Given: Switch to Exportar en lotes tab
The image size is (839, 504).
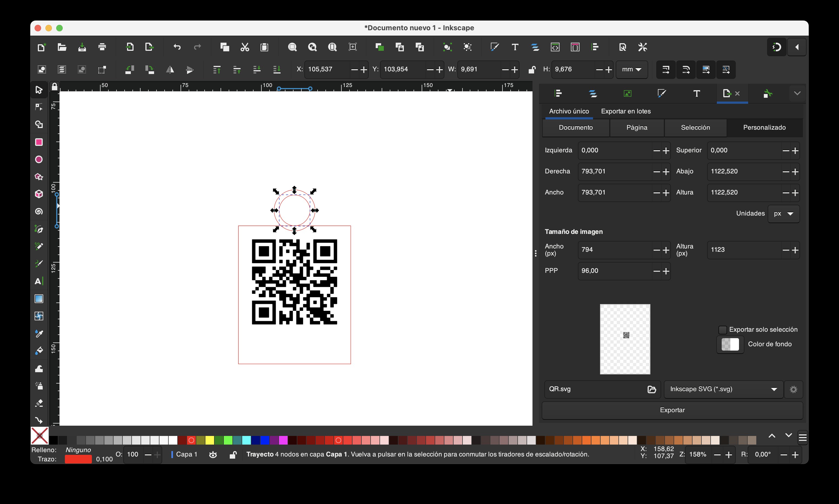Looking at the screenshot, I should [625, 111].
